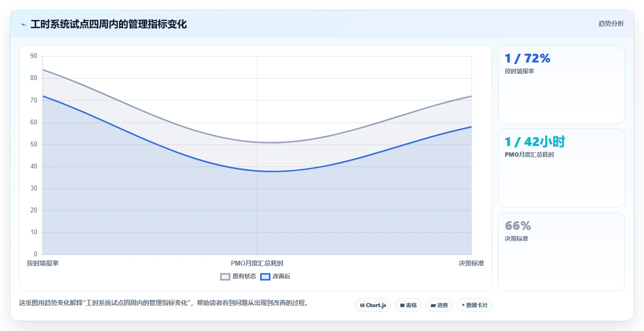644x331 pixels.
Task: Click the lightning icon beside the title
Action: point(23,24)
